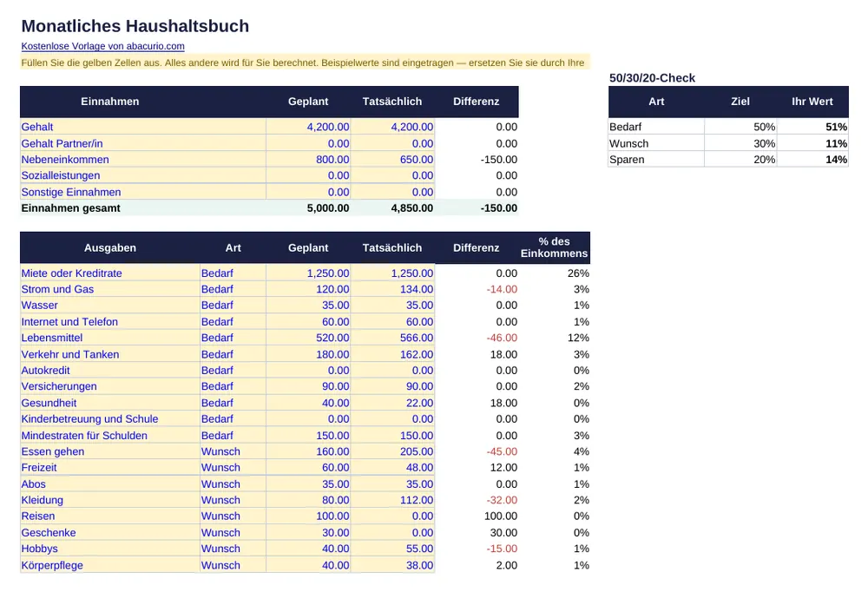Select the Internet und Telefon label cell
The height and width of the screenshot is (592, 868).
tap(109, 322)
